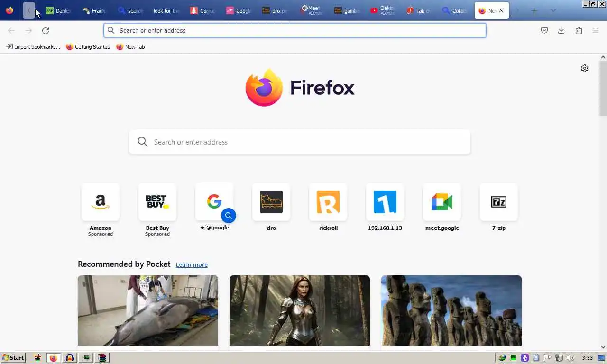Switch to the Dankp tab
Screen dimensions: 607x364
(x=58, y=10)
